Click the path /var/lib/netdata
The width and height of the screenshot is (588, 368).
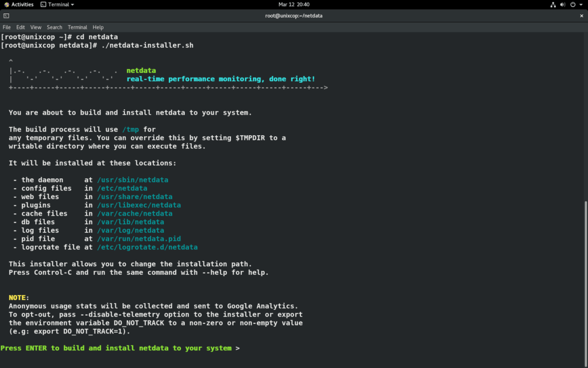coord(130,222)
